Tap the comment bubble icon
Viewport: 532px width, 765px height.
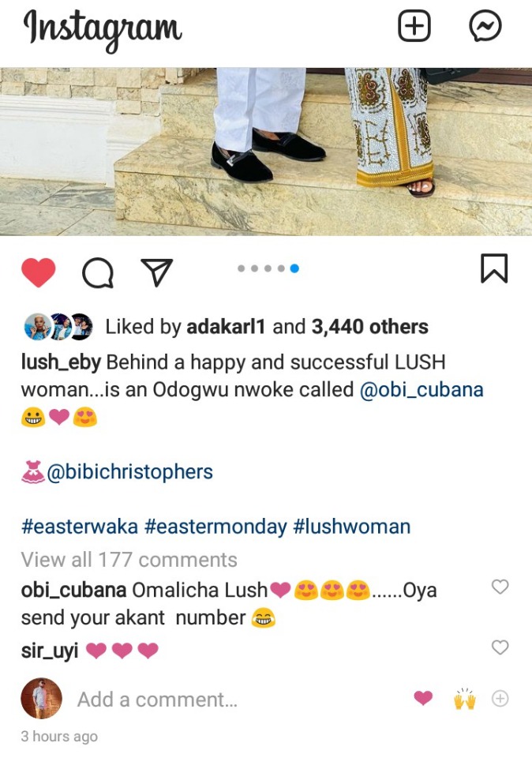[98, 272]
